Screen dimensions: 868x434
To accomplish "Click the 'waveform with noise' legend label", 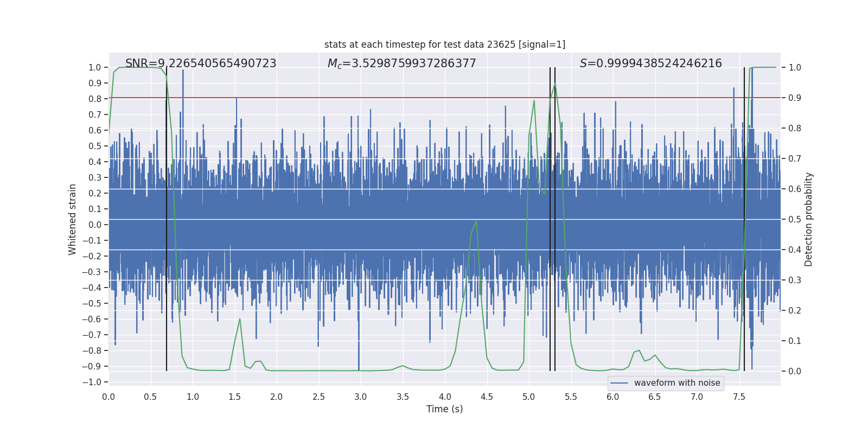I will [676, 383].
